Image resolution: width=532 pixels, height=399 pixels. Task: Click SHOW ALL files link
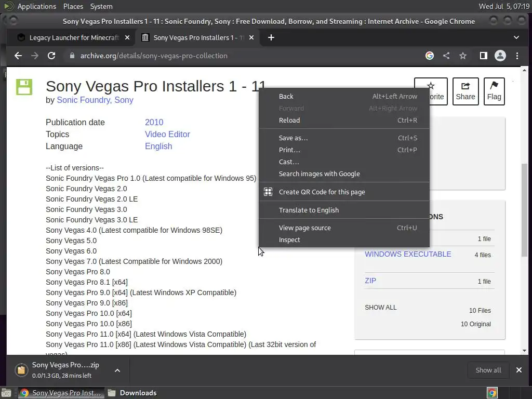381,308
